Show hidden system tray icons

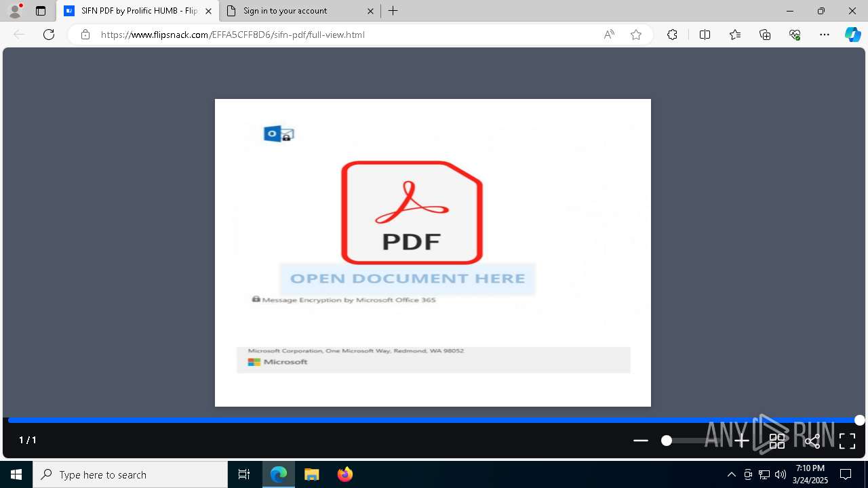(731, 474)
